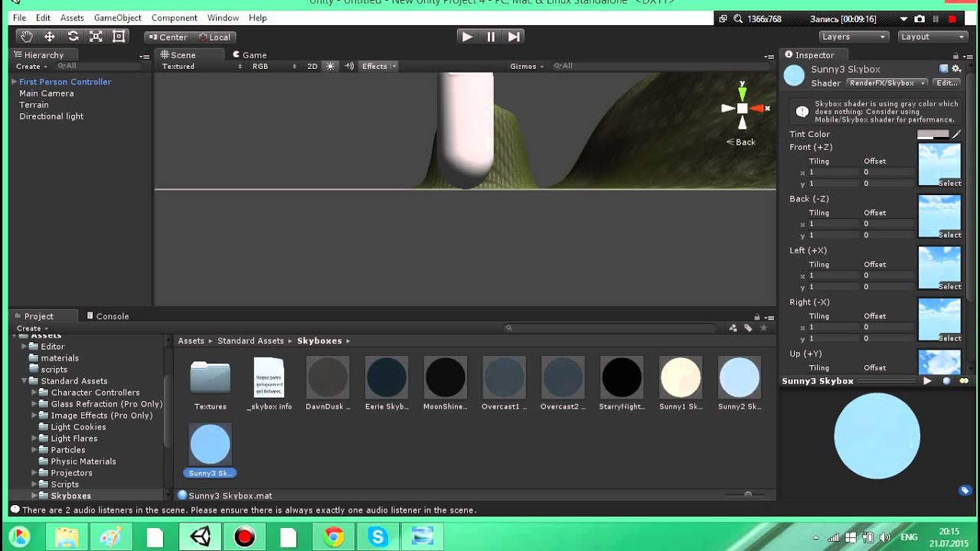Click the Project search field
The width and height of the screenshot is (980, 551).
click(x=610, y=328)
